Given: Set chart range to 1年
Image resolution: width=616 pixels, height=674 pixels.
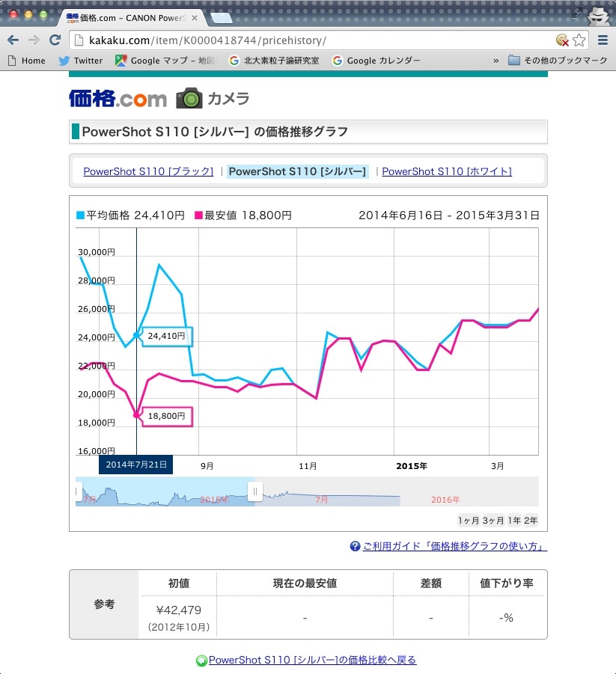Looking at the screenshot, I should click(x=514, y=521).
